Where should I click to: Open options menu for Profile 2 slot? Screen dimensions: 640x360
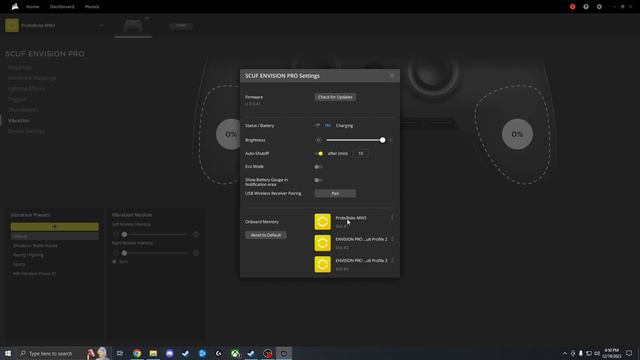(x=392, y=239)
